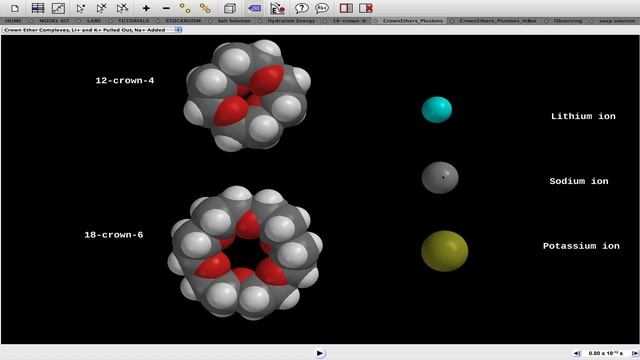Toggle the blue label tag icon

254,8
